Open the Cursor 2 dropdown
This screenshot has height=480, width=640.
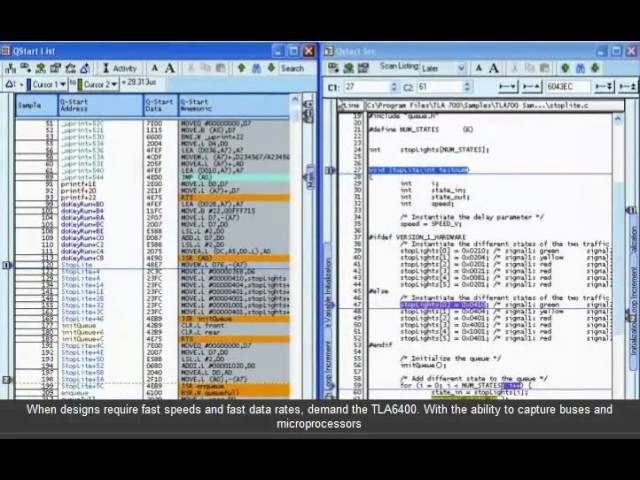click(x=98, y=84)
